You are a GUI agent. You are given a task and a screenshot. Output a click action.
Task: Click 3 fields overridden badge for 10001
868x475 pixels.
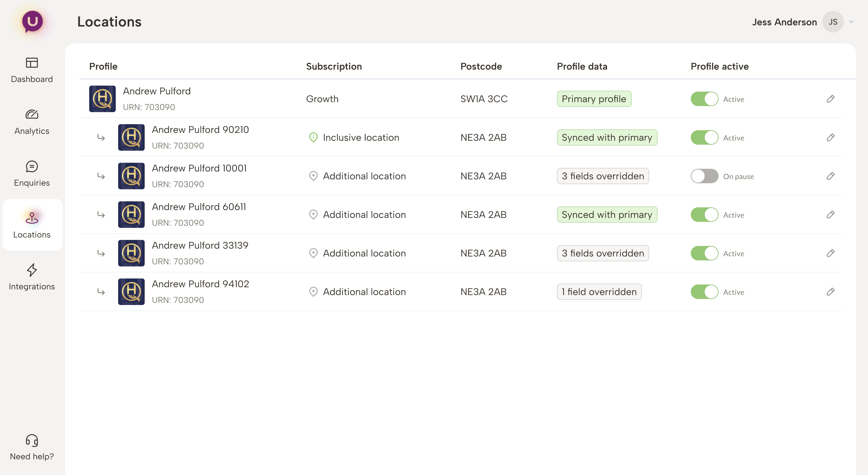pos(603,176)
